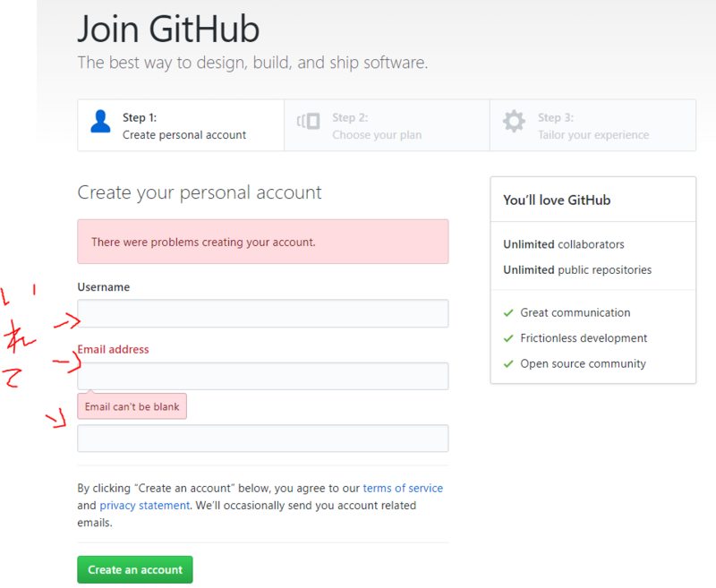This screenshot has height=588, width=716.
Task: Select the Step 3 Tailor your experience tab
Action: pos(592,125)
